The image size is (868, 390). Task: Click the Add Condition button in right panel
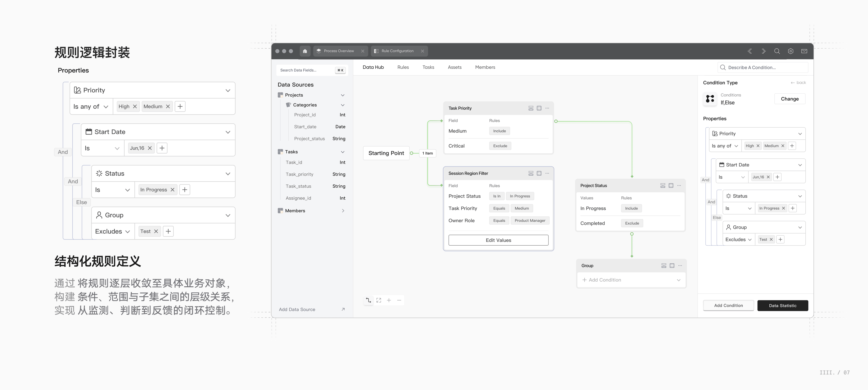[728, 306]
